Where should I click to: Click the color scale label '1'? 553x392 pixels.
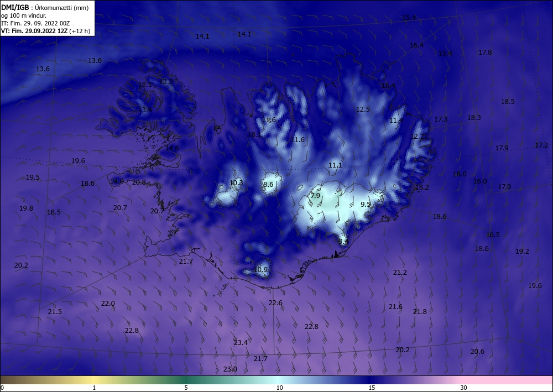[x=94, y=388]
